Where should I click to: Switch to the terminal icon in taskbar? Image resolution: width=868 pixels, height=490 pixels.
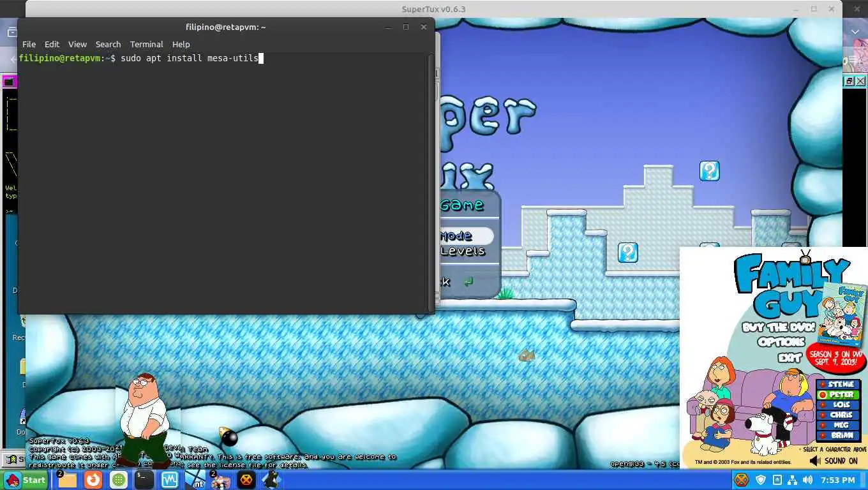tap(144, 480)
